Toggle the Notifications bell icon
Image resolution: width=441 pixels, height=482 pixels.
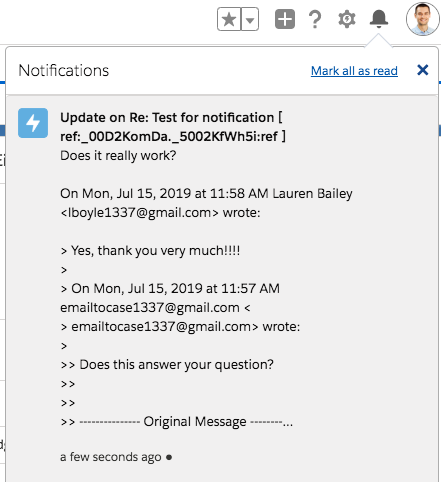pos(379,19)
